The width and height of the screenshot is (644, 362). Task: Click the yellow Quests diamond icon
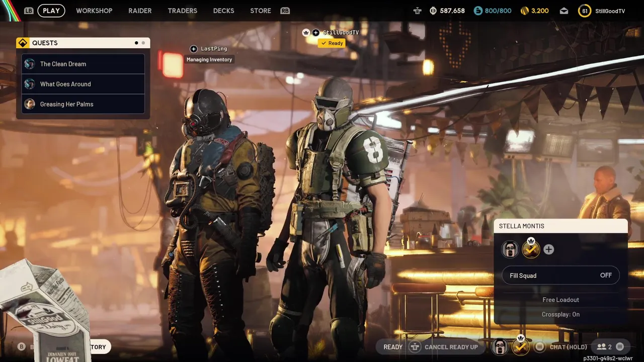pos(23,43)
